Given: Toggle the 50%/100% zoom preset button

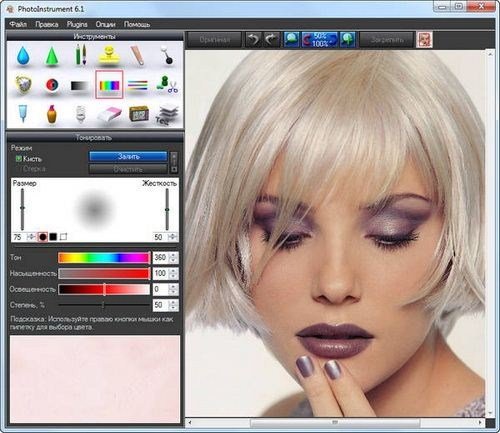Looking at the screenshot, I should [320, 40].
